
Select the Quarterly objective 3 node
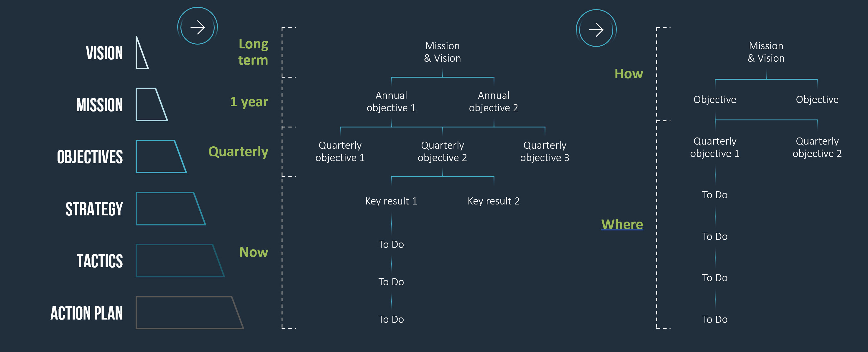tap(545, 151)
